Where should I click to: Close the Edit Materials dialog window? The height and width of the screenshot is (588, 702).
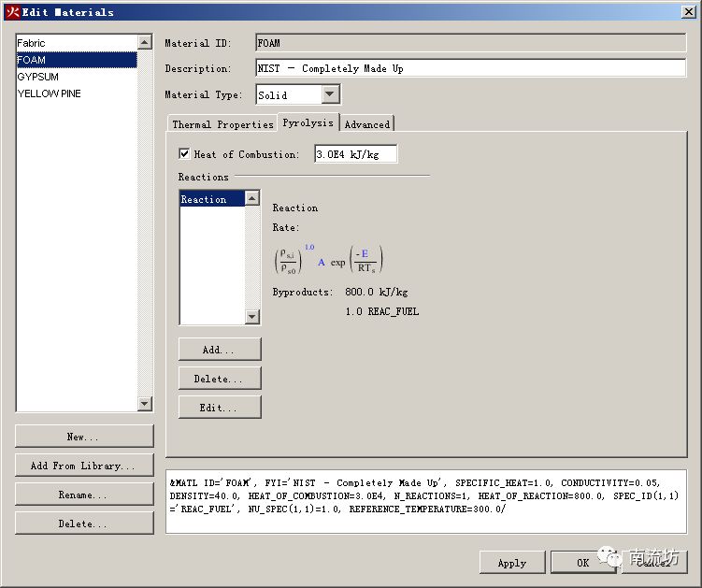[x=688, y=12]
